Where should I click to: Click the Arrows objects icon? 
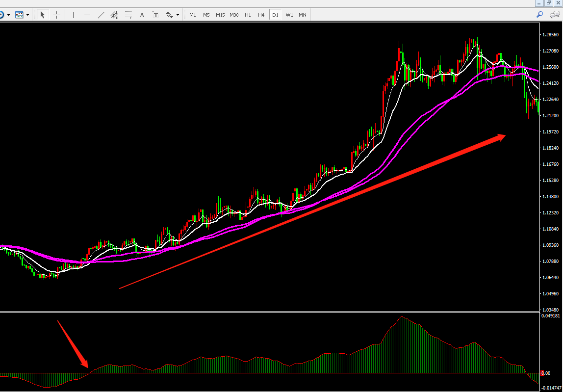(x=170, y=15)
